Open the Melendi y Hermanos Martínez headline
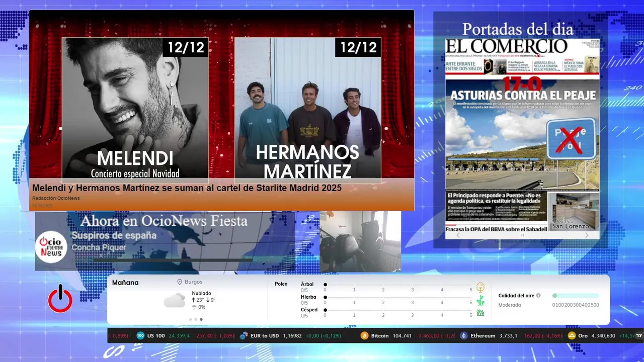 187,188
